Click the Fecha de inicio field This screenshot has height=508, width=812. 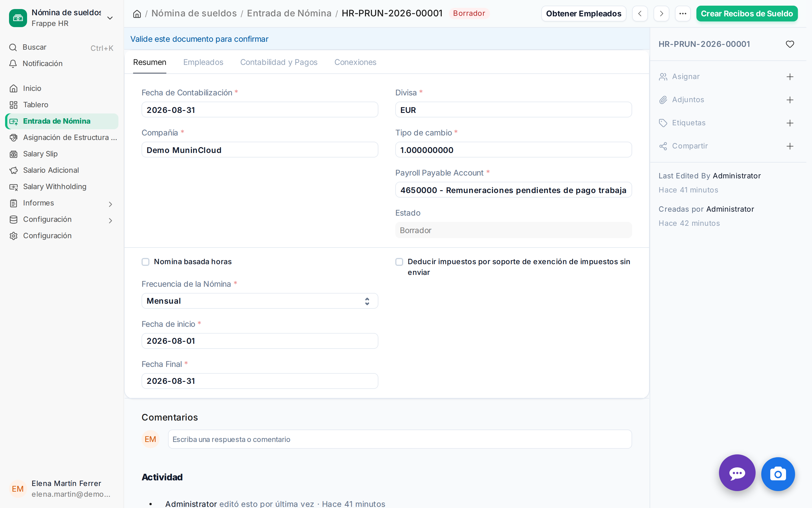260,341
